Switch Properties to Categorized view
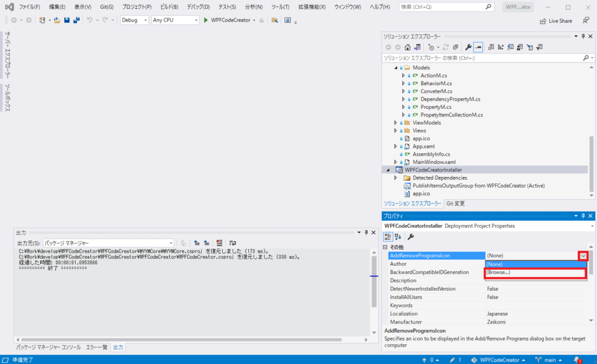This screenshot has width=597, height=364. [x=388, y=236]
